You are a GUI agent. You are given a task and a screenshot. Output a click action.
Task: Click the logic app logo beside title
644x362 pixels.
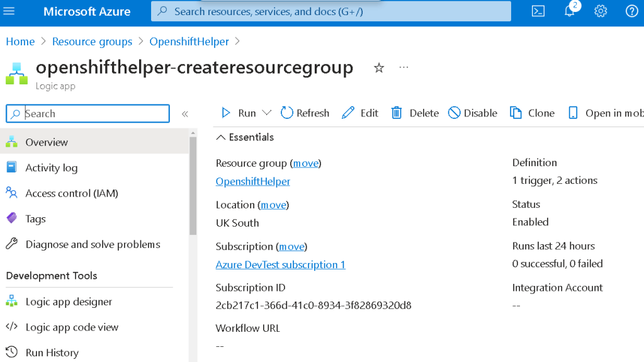point(16,74)
